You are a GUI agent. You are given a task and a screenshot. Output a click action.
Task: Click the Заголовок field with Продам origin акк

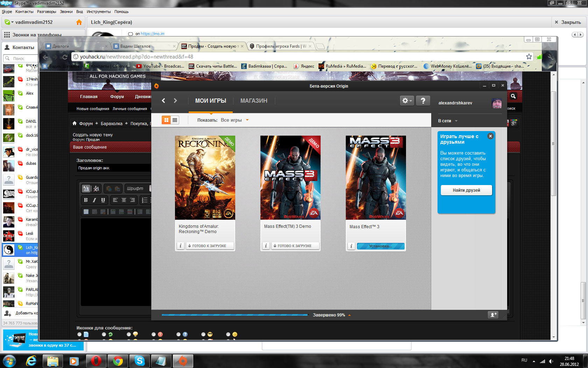[114, 168]
